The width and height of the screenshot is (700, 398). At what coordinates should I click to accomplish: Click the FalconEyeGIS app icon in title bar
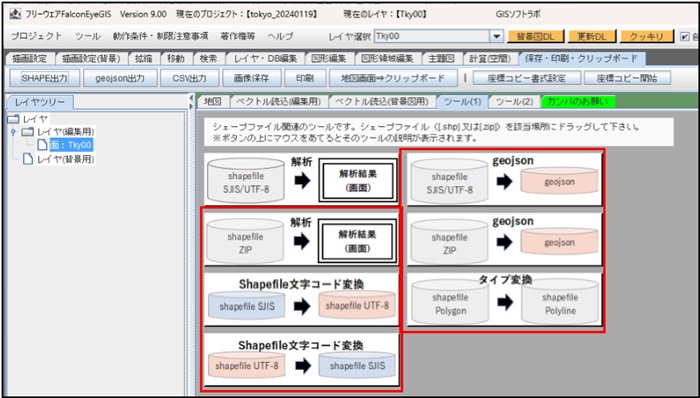coord(15,14)
